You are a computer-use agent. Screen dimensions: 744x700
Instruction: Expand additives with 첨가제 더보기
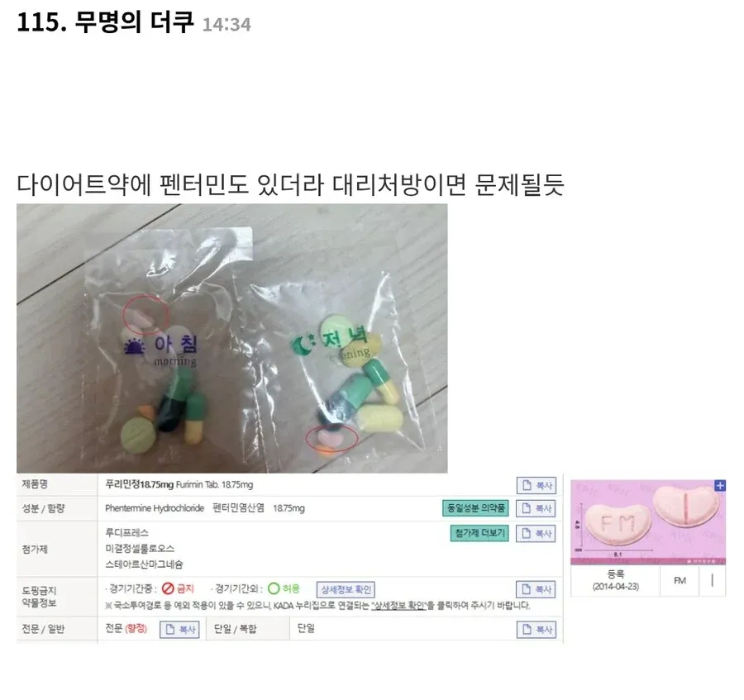[479, 533]
